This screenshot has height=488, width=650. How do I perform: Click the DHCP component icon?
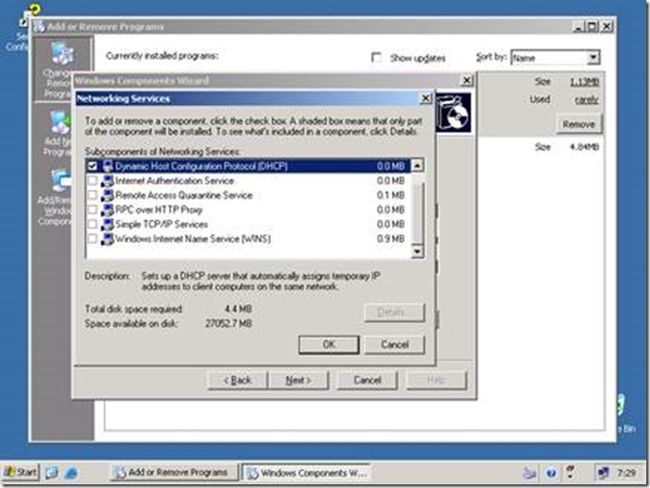(x=107, y=166)
